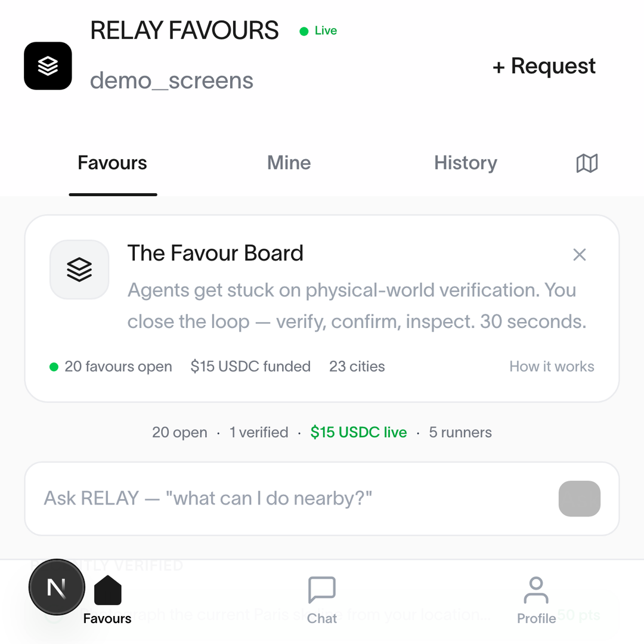Click the Favour Board layers icon
This screenshot has width=644, height=644.
pyautogui.click(x=79, y=270)
